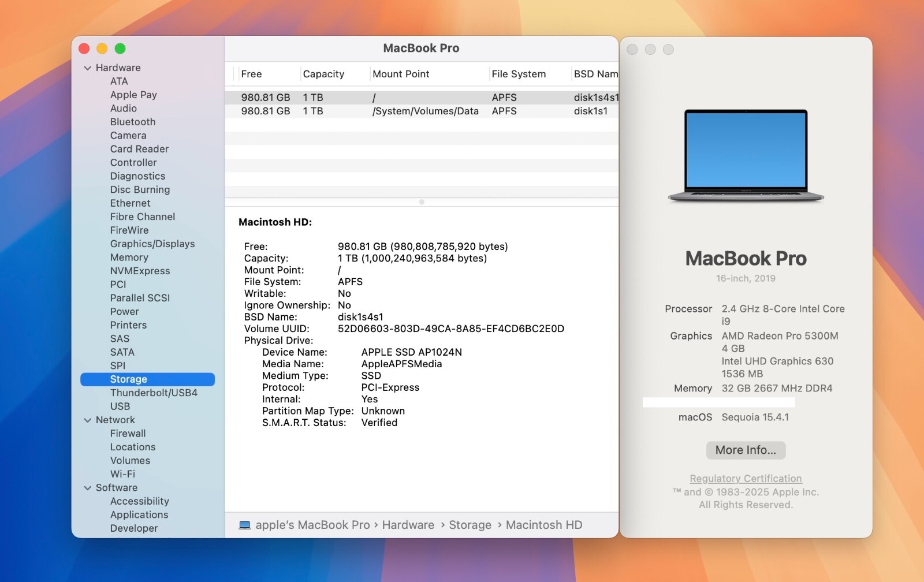Select the /System/Volumes/Data volume row
Viewport: 924px width, 582px height.
pos(422,111)
